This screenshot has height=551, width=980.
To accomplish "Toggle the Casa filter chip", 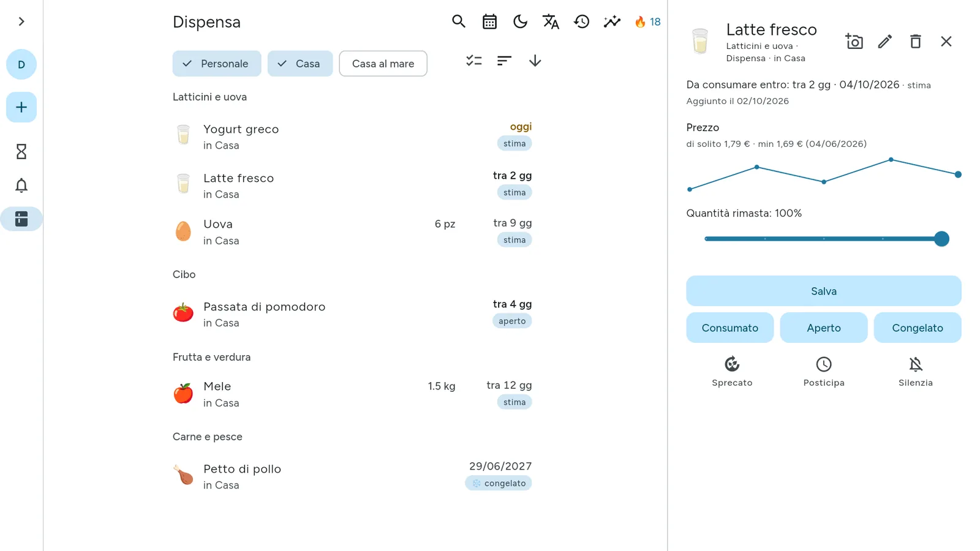I will 300,64.
